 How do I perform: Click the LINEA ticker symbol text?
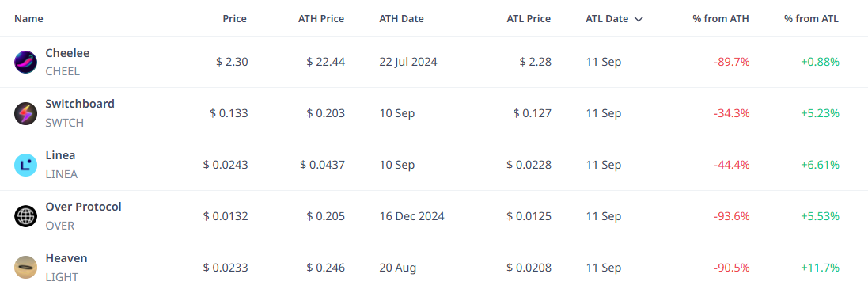coord(62,174)
